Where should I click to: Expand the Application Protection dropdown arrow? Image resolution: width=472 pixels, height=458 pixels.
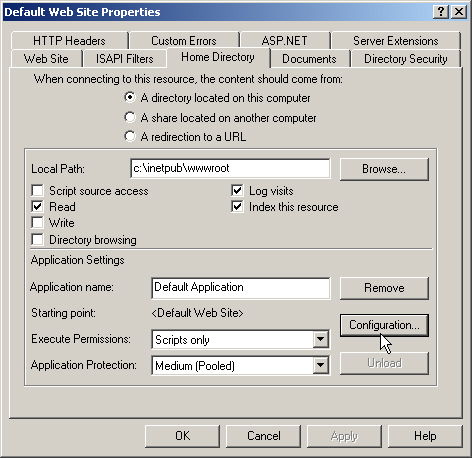[x=320, y=365]
